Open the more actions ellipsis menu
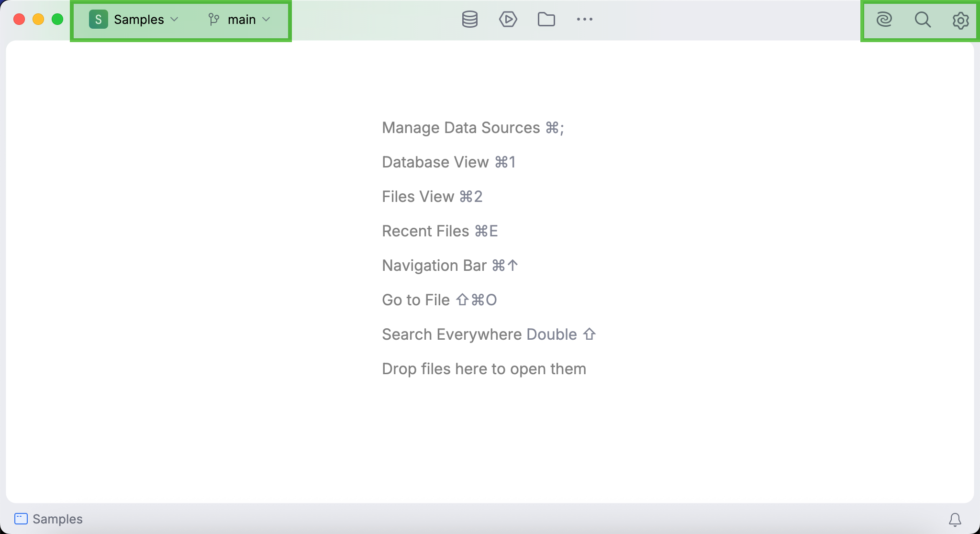This screenshot has height=534, width=980. click(585, 20)
